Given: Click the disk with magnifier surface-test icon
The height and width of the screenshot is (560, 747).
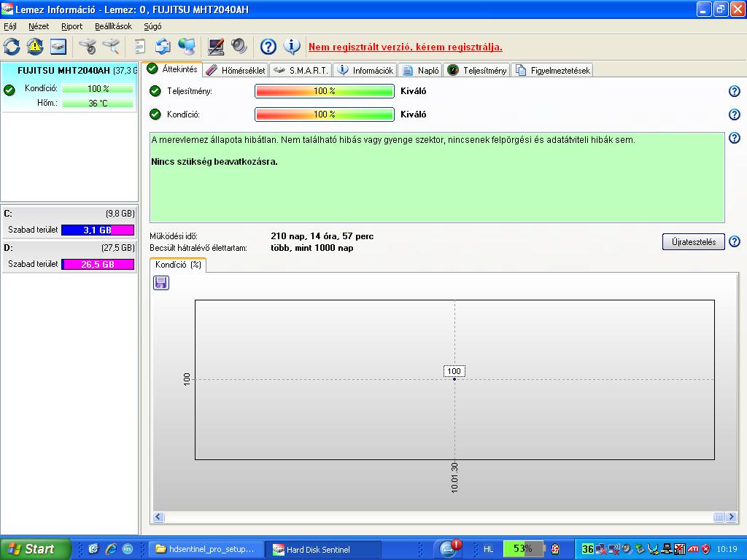Looking at the screenshot, I should (x=111, y=47).
